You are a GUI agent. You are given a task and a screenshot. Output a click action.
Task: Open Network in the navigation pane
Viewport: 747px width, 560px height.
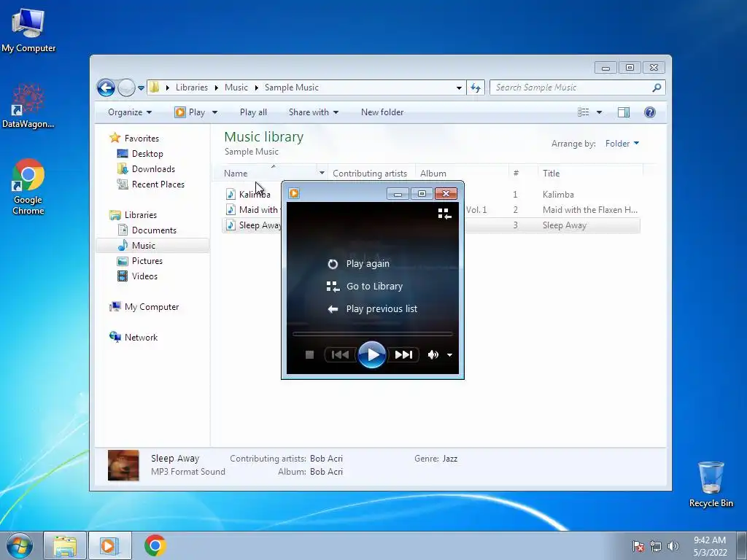[133, 337]
